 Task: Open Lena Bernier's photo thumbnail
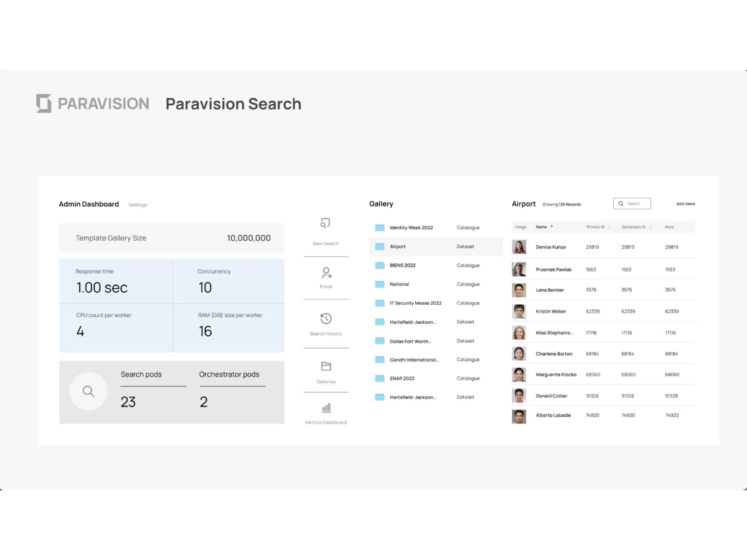[519, 290]
